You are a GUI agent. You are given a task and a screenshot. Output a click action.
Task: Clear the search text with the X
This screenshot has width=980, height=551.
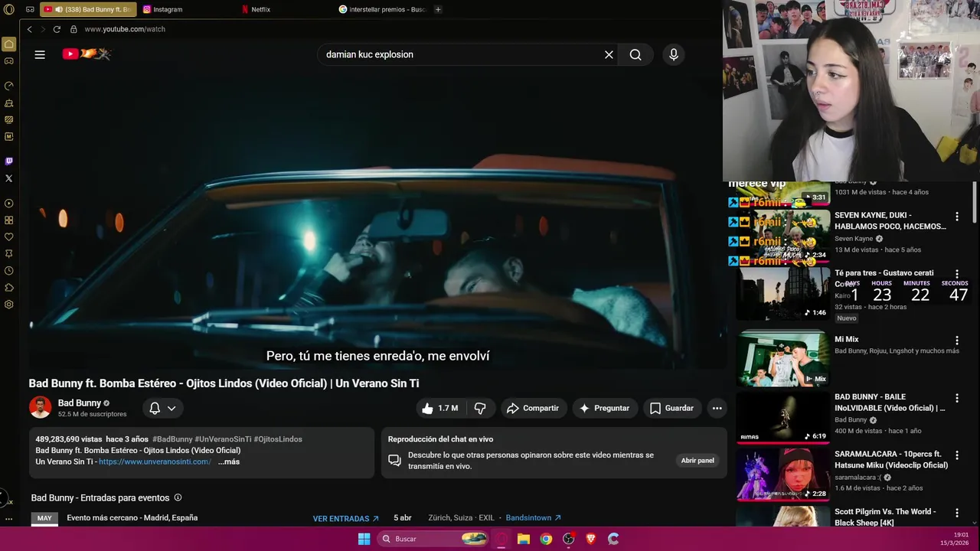[x=609, y=54]
